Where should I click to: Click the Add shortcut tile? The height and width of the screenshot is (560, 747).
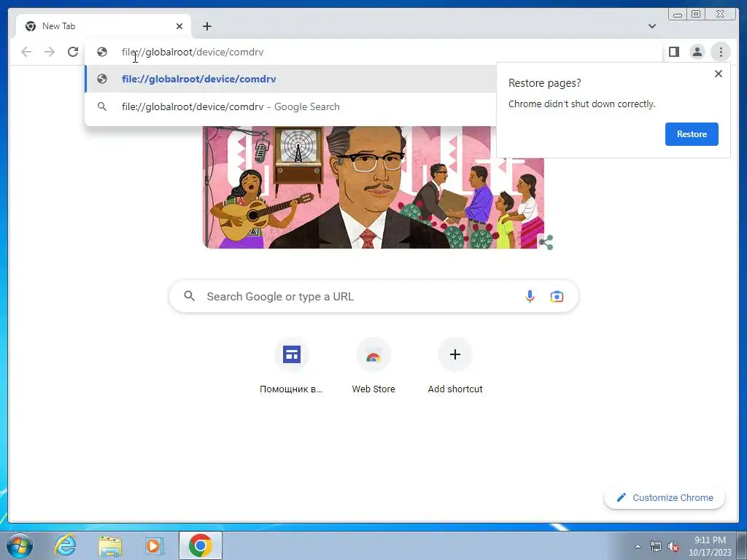pyautogui.click(x=455, y=366)
